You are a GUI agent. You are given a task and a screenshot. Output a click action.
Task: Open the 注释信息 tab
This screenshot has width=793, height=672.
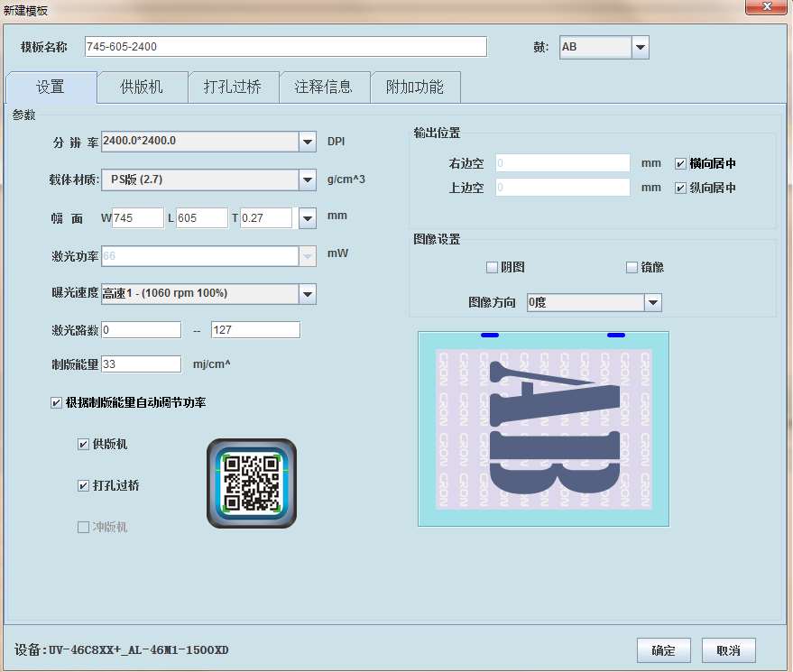(x=324, y=87)
